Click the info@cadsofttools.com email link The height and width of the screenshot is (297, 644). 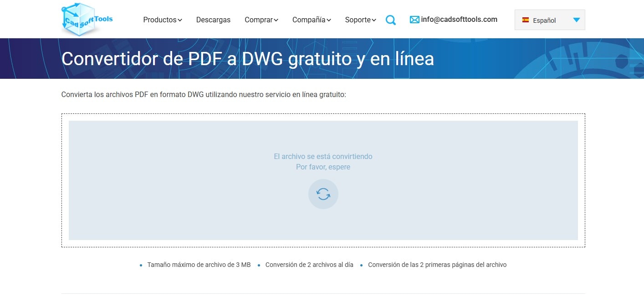459,20
